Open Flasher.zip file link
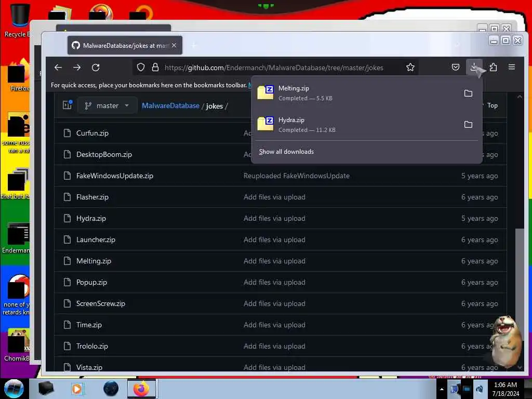This screenshot has height=399, width=532. click(x=92, y=197)
